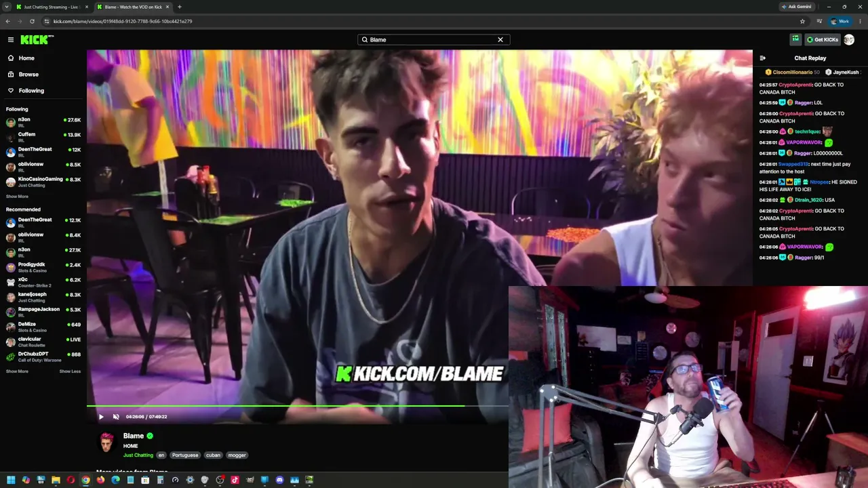Click JayneKush in the chat top bar
868x488 pixels.
(x=846, y=72)
